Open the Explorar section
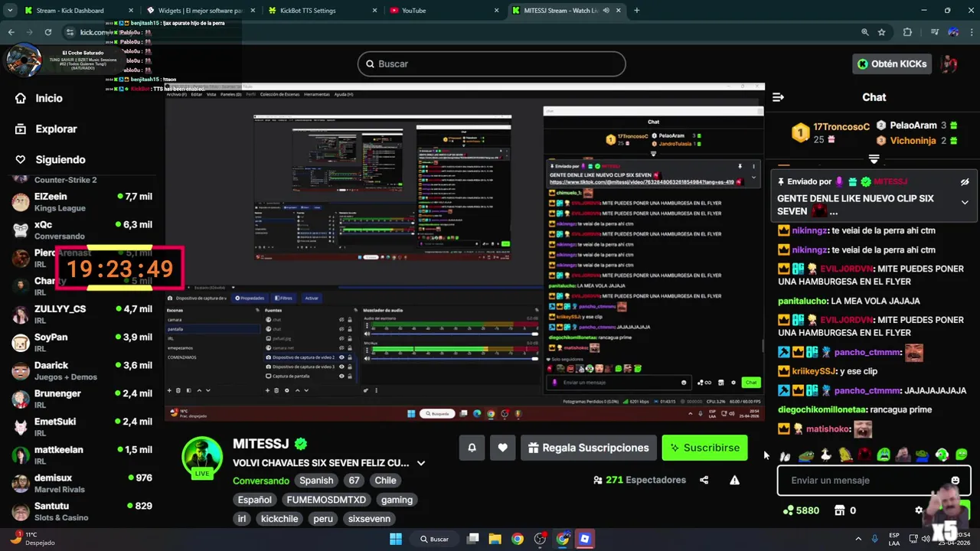The height and width of the screenshot is (551, 980). 56,129
